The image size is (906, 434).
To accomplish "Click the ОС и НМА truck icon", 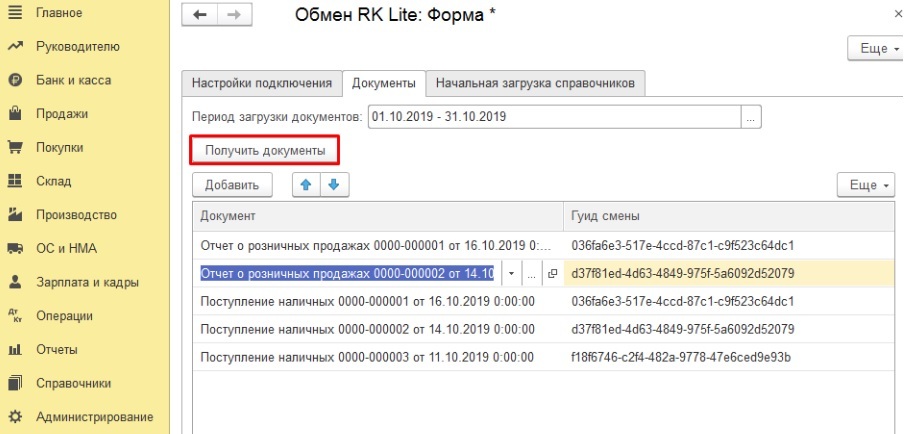I will coord(15,248).
